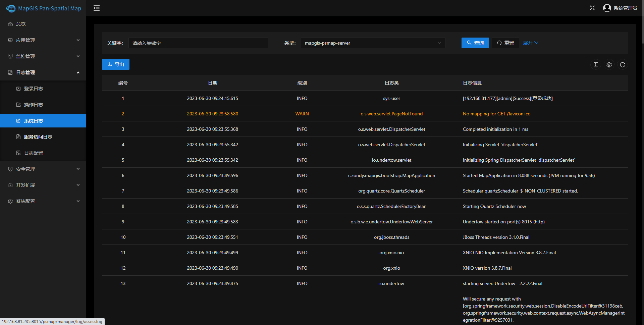Click the sys-user log class cell
Viewport: 644px width, 325px height.
(x=392, y=98)
